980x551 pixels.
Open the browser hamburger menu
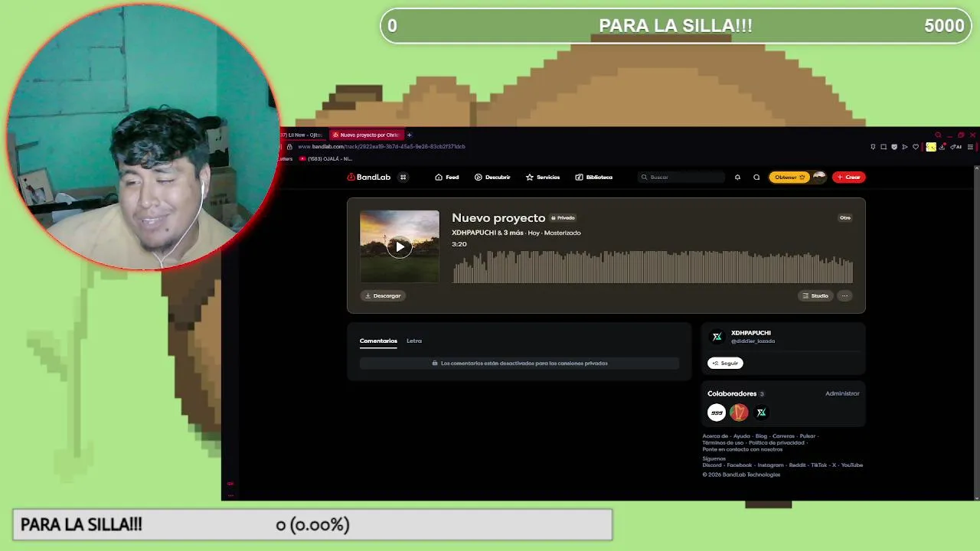(x=970, y=147)
